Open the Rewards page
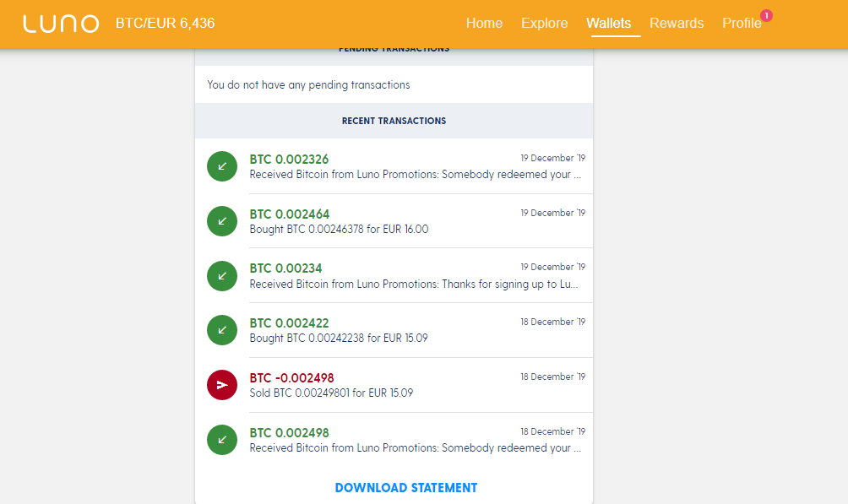This screenshot has width=848, height=504. click(677, 24)
